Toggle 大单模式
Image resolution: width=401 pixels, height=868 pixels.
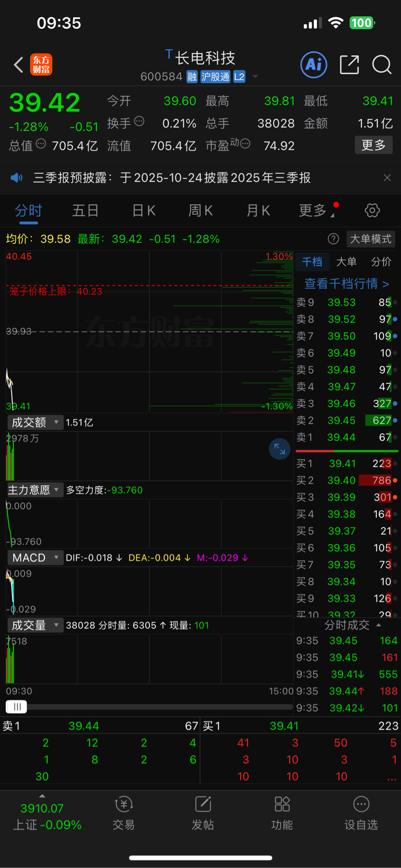click(x=371, y=239)
